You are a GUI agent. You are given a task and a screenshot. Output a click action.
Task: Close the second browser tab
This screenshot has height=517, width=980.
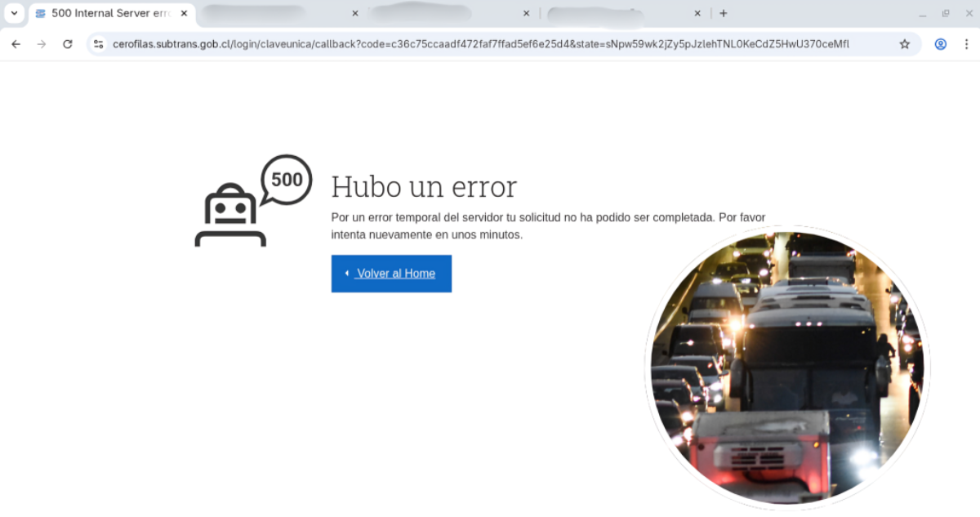pos(354,13)
